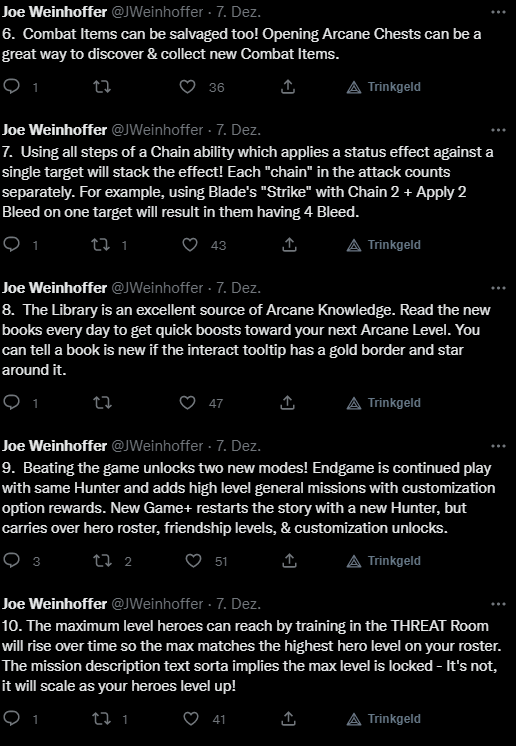Like the tweet about Arcane Chests
Screen dimensions: 516x746
coord(187,87)
